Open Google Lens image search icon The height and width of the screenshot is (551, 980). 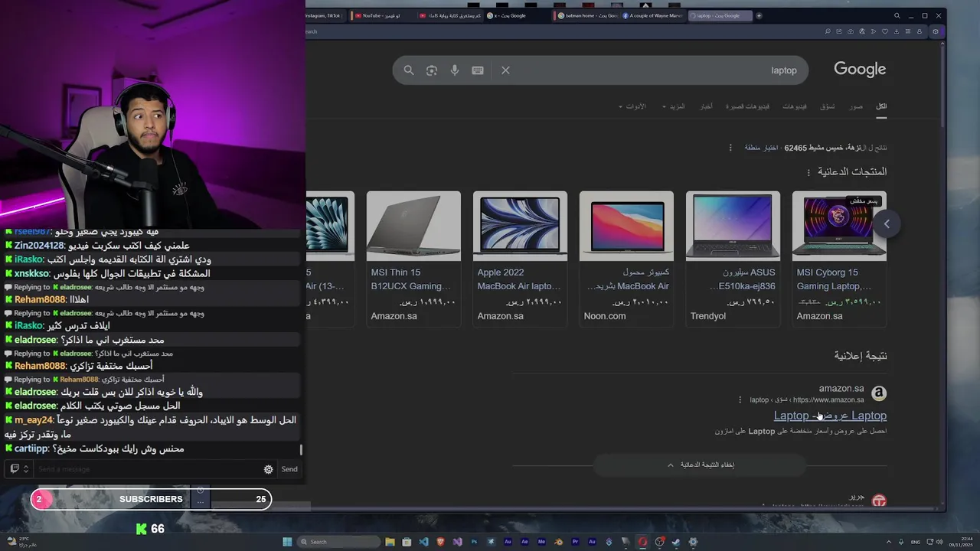coord(432,70)
